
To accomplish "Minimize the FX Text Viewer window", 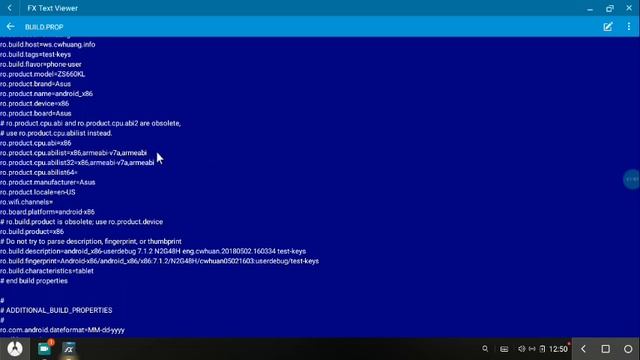I will [590, 9].
